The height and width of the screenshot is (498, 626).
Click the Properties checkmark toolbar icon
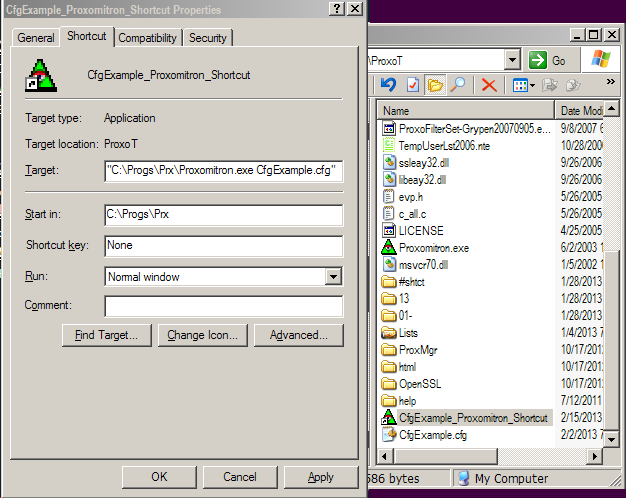click(x=412, y=85)
